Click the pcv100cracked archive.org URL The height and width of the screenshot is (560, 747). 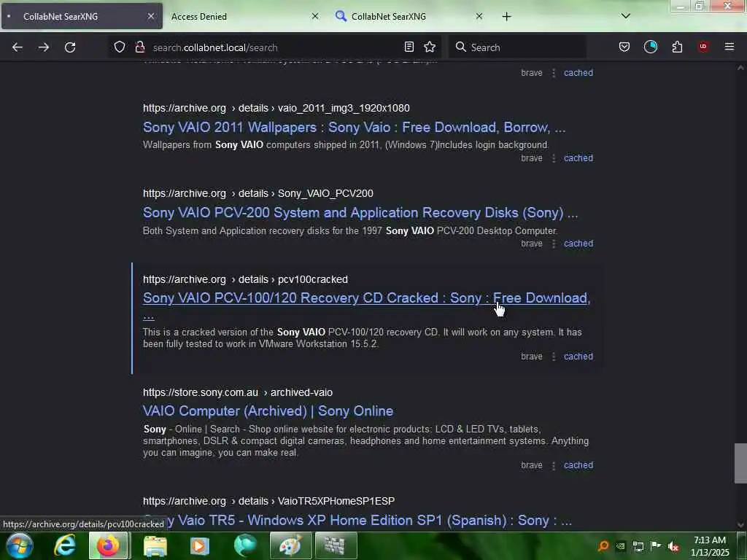click(245, 279)
